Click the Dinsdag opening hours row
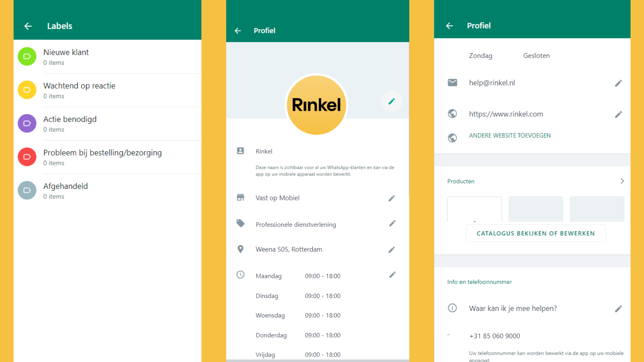Screen dimensions: 644x362 click(x=298, y=296)
